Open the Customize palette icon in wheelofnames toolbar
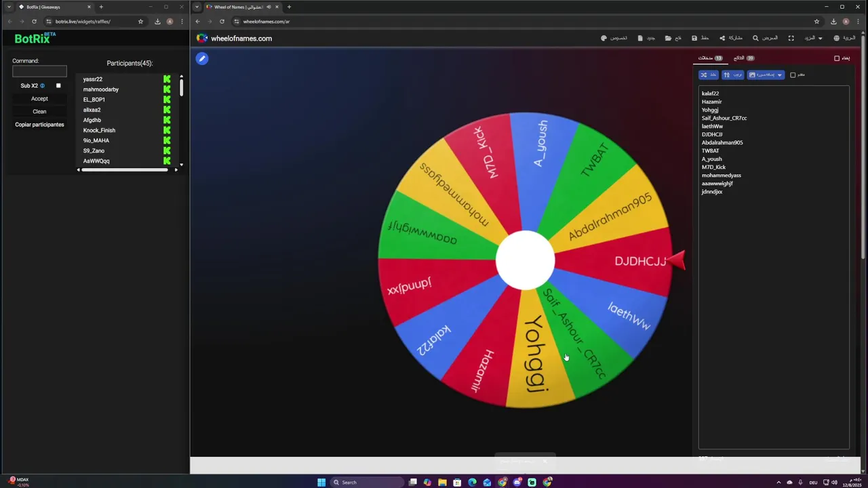 pos(604,39)
